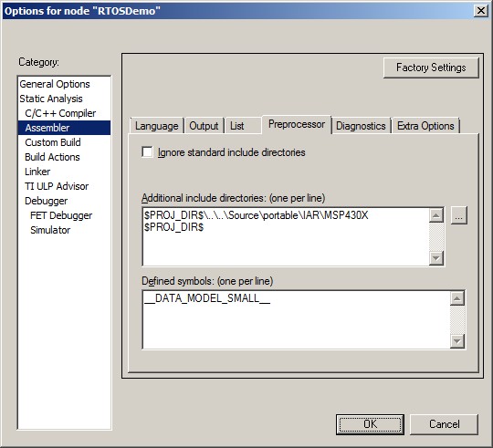Confirm the options with OK
This screenshot has width=493, height=448.
(370, 424)
